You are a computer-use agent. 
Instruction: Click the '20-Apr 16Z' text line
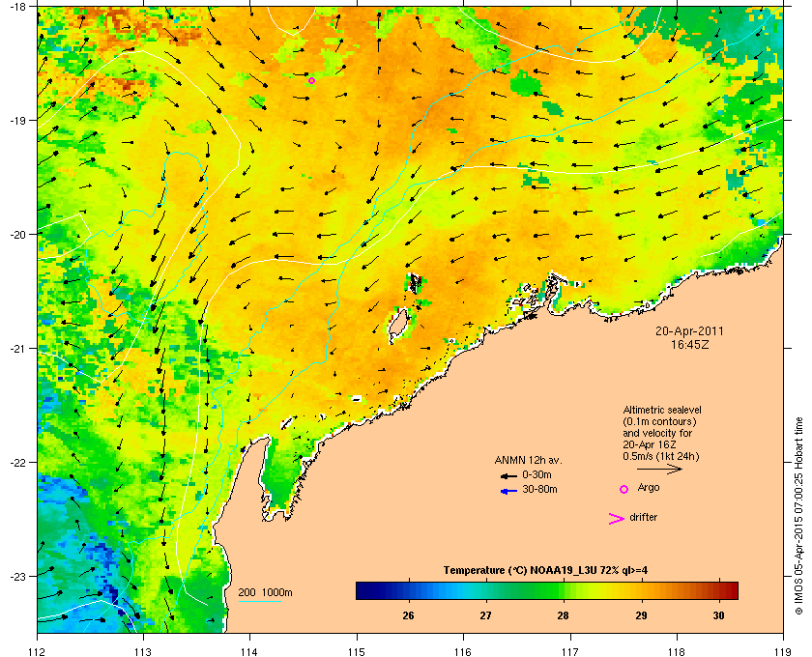(650, 444)
